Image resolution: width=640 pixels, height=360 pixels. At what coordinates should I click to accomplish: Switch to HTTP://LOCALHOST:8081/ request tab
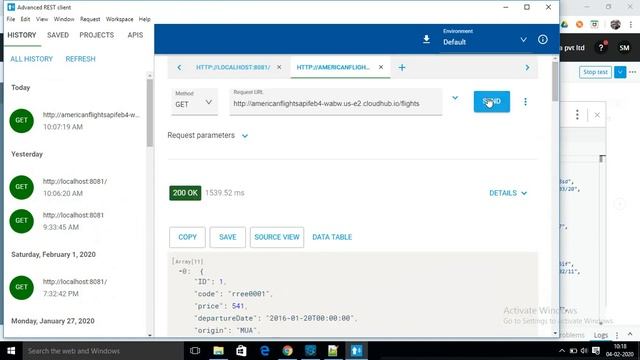(233, 67)
